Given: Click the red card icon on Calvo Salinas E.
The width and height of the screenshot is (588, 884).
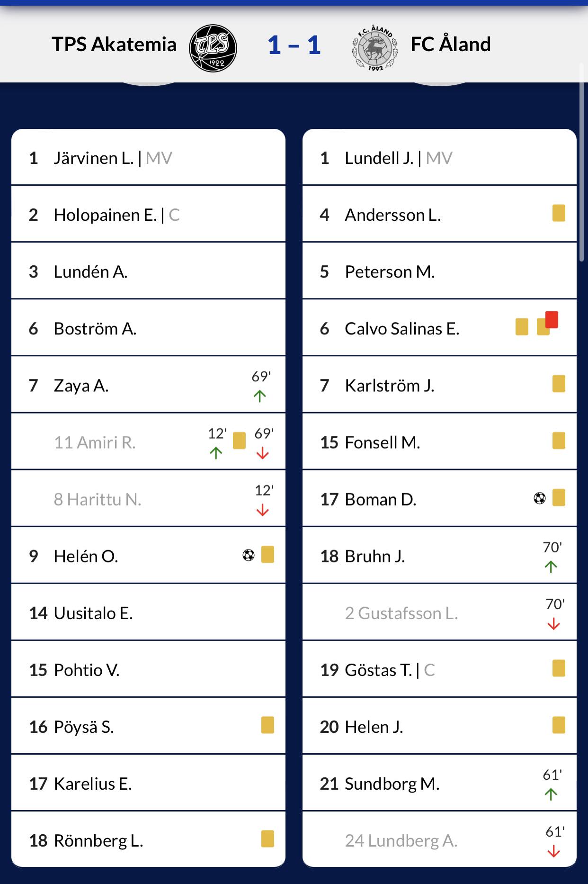Looking at the screenshot, I should coord(552,319).
